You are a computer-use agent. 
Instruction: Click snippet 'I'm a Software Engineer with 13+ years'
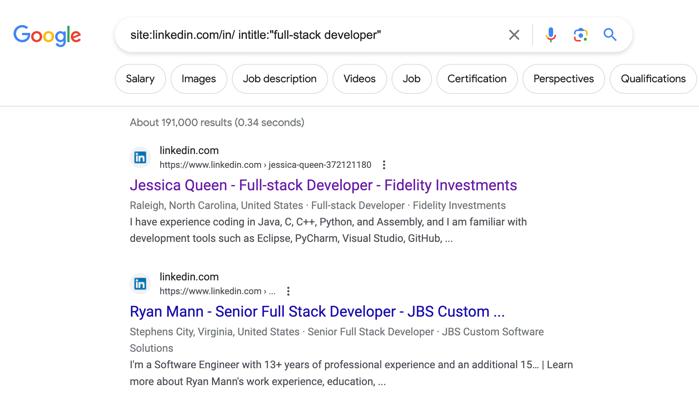[x=351, y=373]
